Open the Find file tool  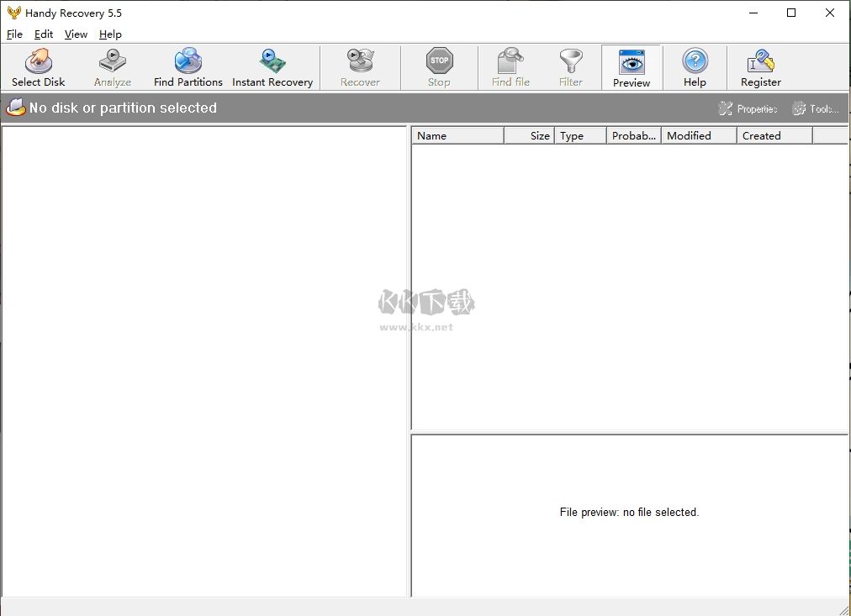pyautogui.click(x=510, y=68)
